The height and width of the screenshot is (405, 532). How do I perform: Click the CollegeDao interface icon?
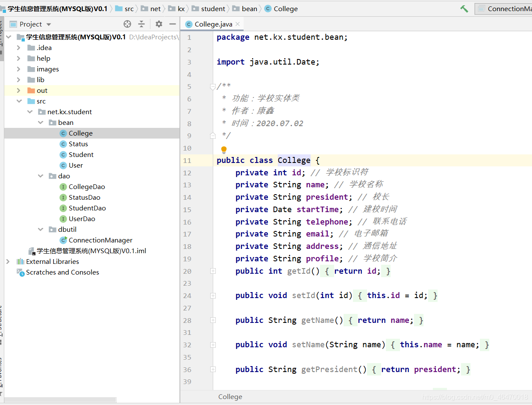click(x=63, y=186)
